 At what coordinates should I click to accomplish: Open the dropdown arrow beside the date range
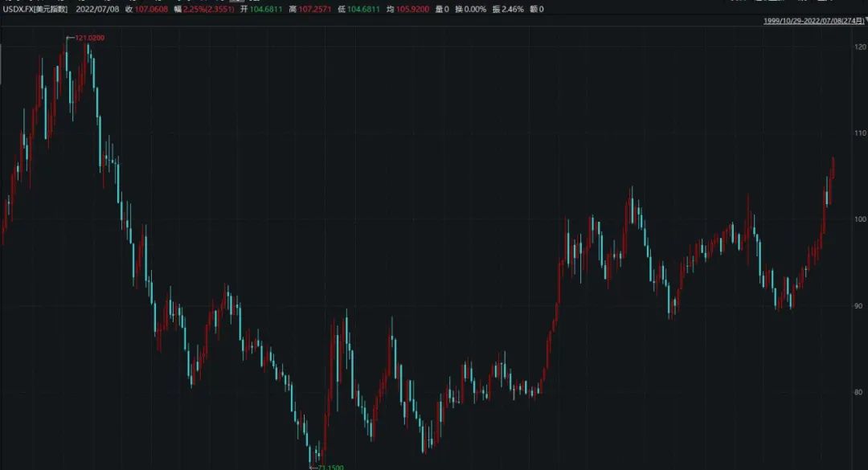[x=866, y=21]
